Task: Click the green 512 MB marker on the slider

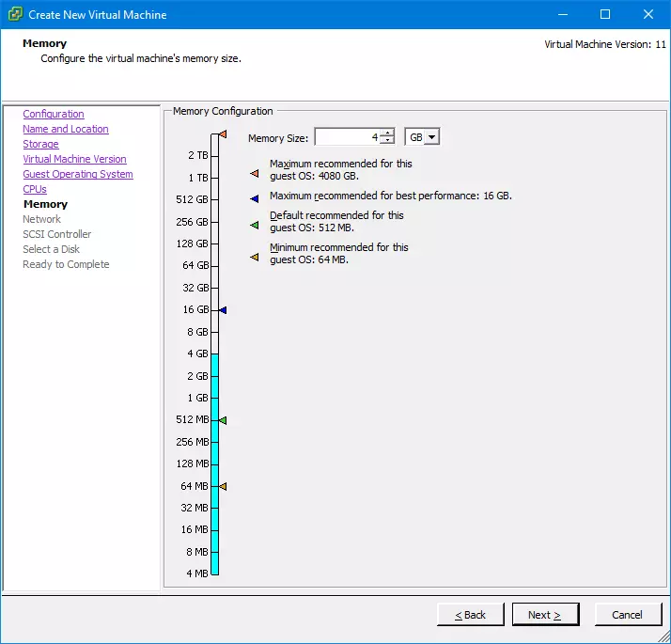Action: (223, 420)
